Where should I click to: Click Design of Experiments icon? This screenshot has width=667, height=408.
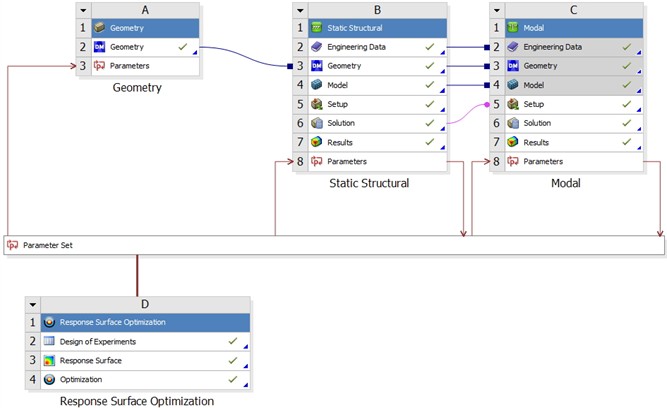point(49,341)
